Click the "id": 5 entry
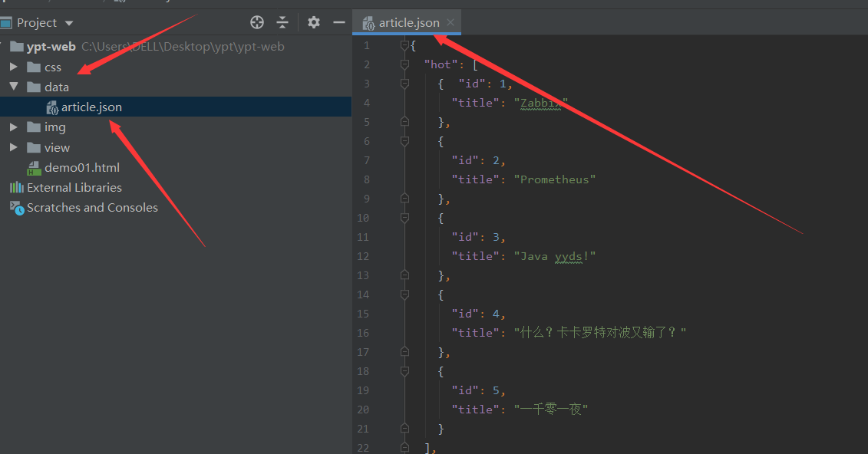This screenshot has height=454, width=868. tap(478, 390)
